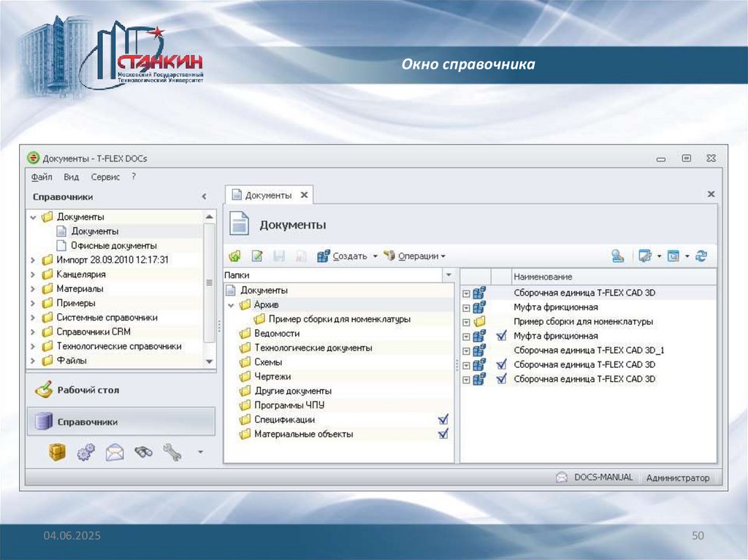Click the wrench settings icon
This screenshot has height=560, width=748.
point(172,452)
